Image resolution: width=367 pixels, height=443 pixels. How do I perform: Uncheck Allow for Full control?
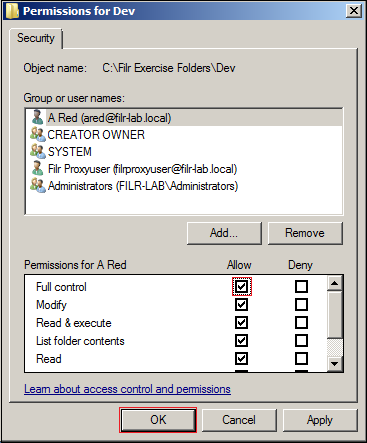(x=241, y=286)
